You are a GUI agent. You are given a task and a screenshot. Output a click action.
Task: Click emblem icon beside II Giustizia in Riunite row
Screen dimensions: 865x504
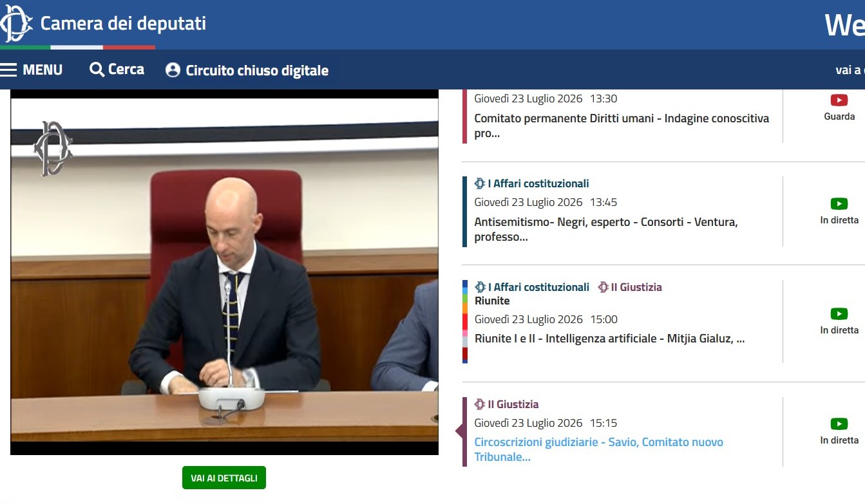(x=603, y=287)
